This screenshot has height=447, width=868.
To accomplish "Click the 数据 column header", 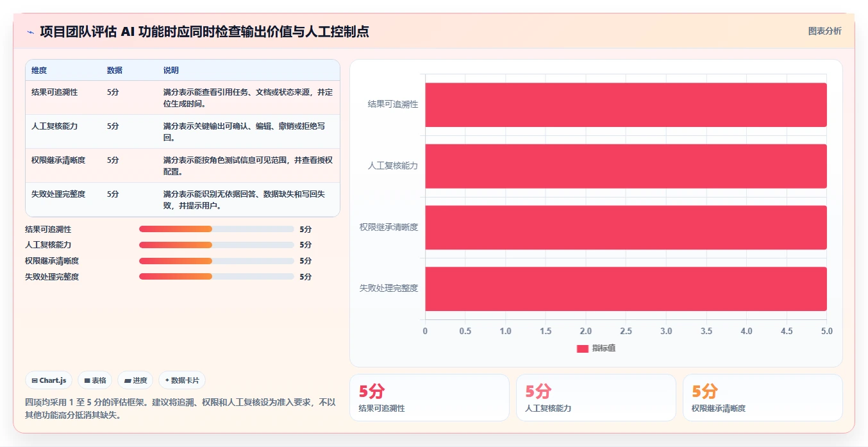I will click(x=114, y=71).
